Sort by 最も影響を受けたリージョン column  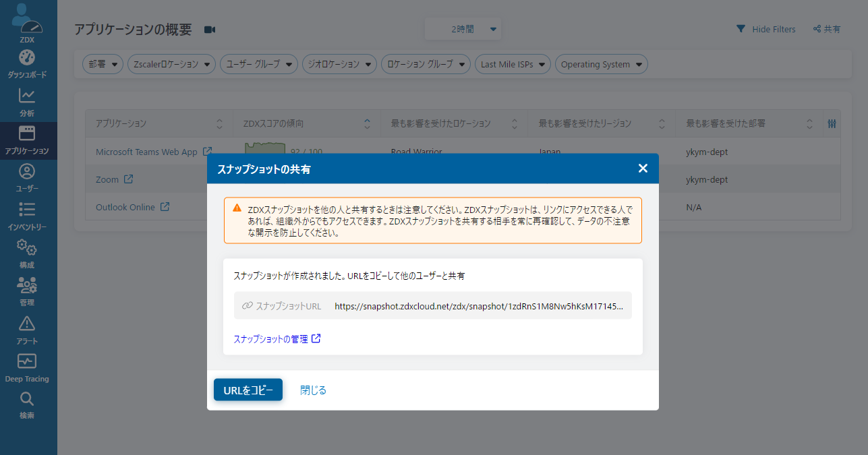(x=662, y=124)
